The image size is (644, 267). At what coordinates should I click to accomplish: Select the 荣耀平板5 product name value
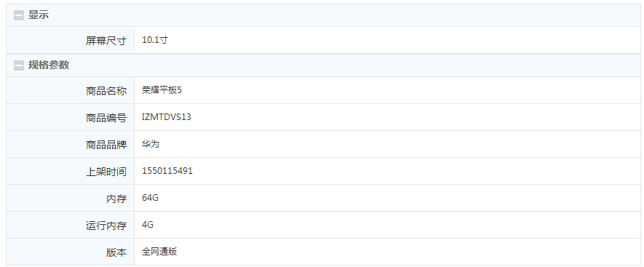tap(162, 90)
